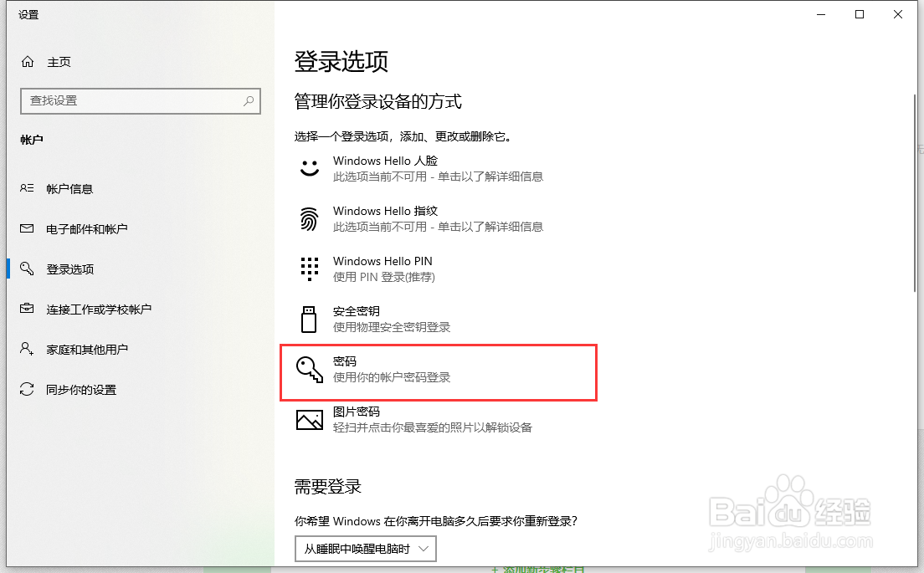Click the 主页 home icon
This screenshot has height=573, width=924.
click(28, 62)
